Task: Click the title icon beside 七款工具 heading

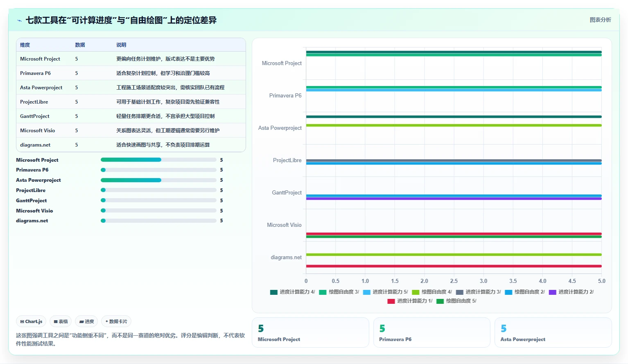Action: pos(19,20)
